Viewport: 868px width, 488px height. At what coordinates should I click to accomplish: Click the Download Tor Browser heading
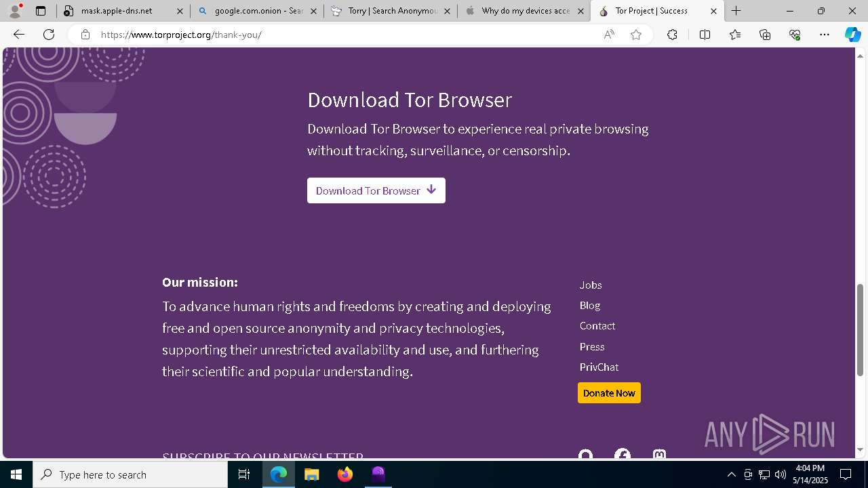tap(410, 100)
